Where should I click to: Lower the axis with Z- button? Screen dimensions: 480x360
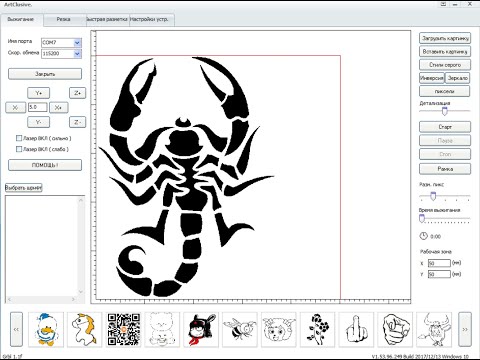coord(77,122)
